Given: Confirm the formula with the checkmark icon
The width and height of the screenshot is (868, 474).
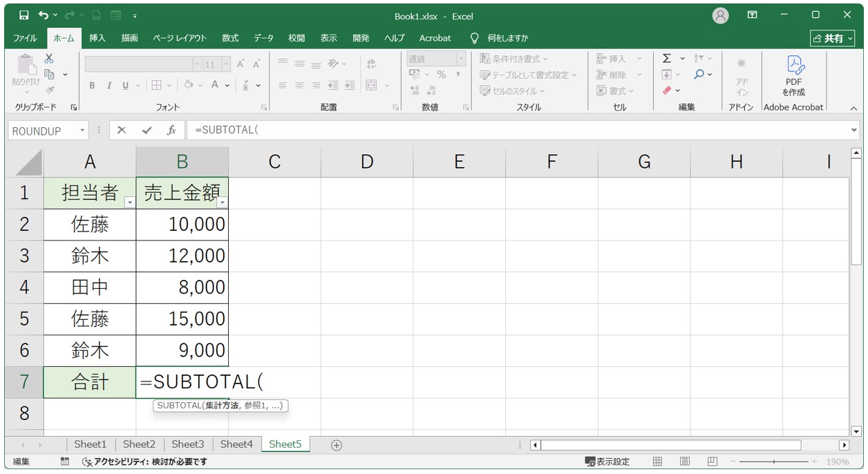Looking at the screenshot, I should click(x=147, y=131).
